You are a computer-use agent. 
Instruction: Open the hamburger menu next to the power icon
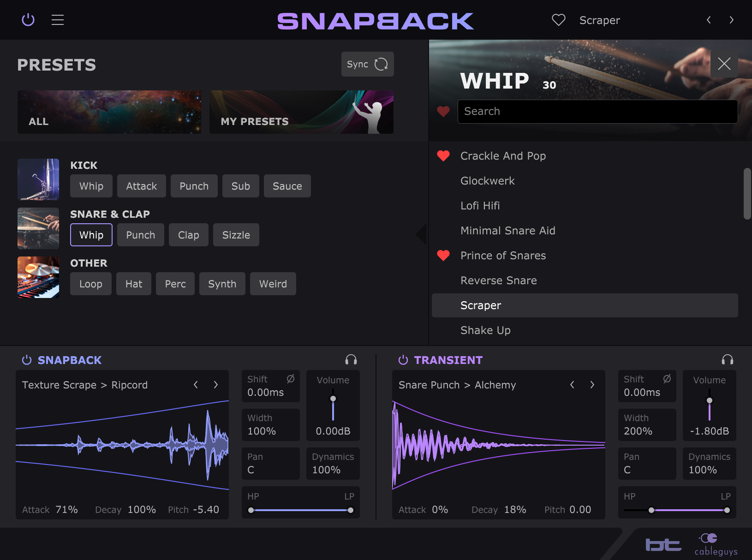coord(57,20)
